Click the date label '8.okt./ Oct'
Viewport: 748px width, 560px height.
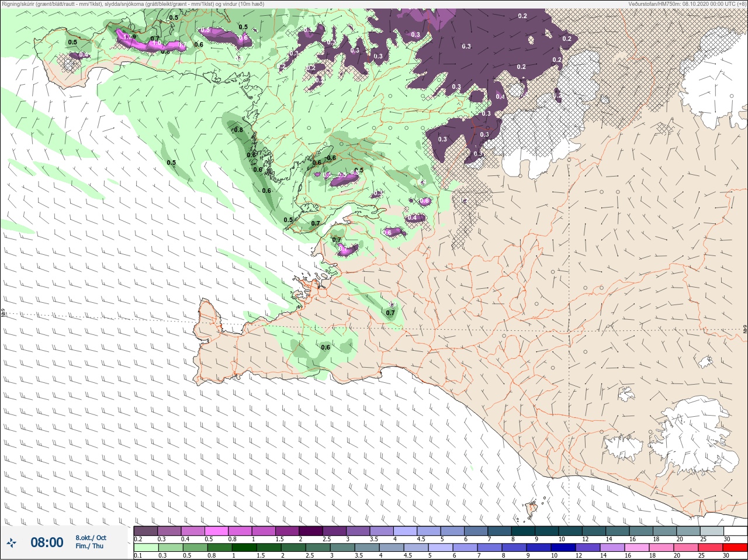[91, 538]
